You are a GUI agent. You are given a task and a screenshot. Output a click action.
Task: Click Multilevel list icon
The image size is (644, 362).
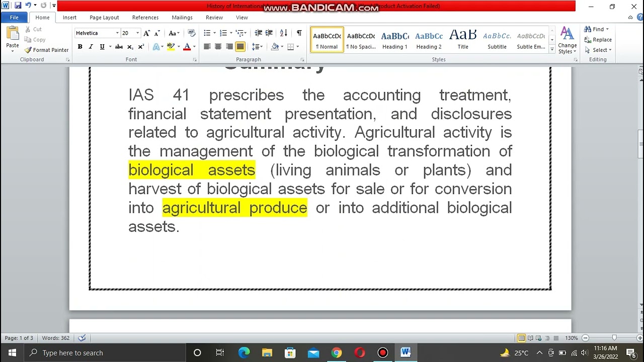pos(240,33)
